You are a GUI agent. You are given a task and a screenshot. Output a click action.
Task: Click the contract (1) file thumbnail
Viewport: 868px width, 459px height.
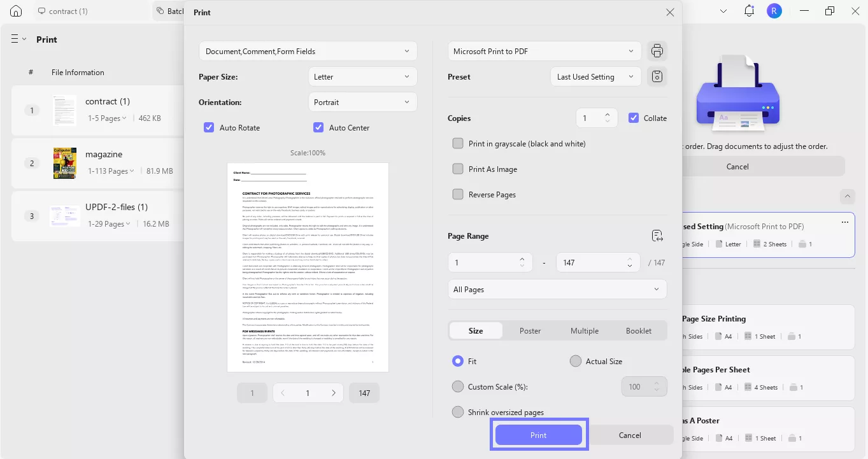pyautogui.click(x=64, y=110)
